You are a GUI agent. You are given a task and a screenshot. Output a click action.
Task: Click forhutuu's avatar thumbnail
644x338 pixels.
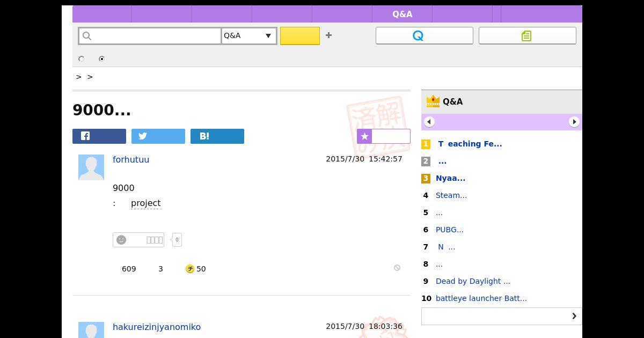[91, 167]
